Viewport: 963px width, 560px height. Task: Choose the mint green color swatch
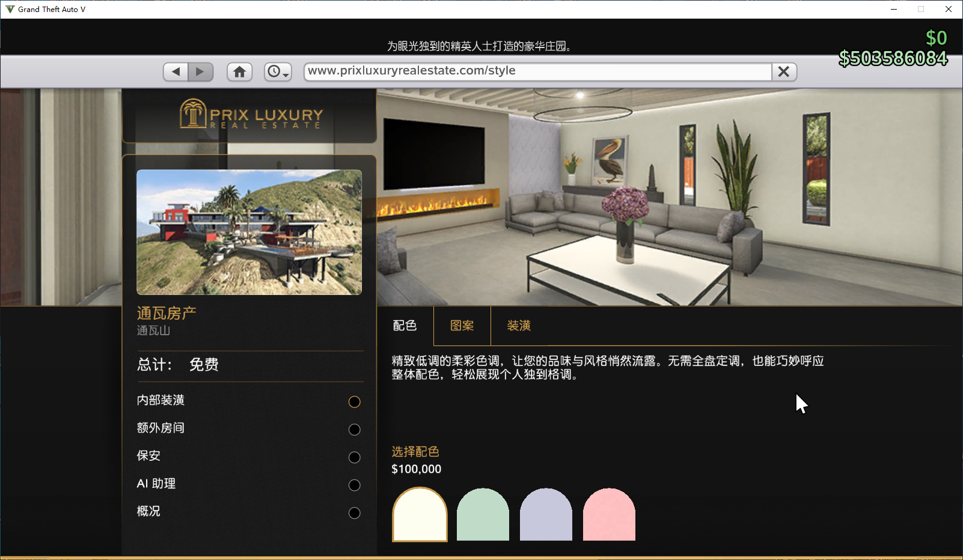point(483,514)
